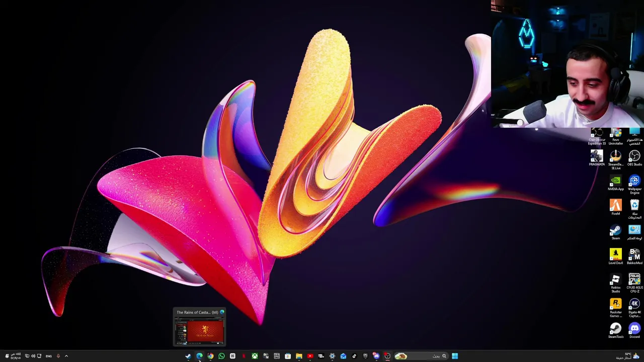This screenshot has width=644, height=362.
Task: Select the Revo Uninstaller desktop shortcut
Action: tap(615, 137)
